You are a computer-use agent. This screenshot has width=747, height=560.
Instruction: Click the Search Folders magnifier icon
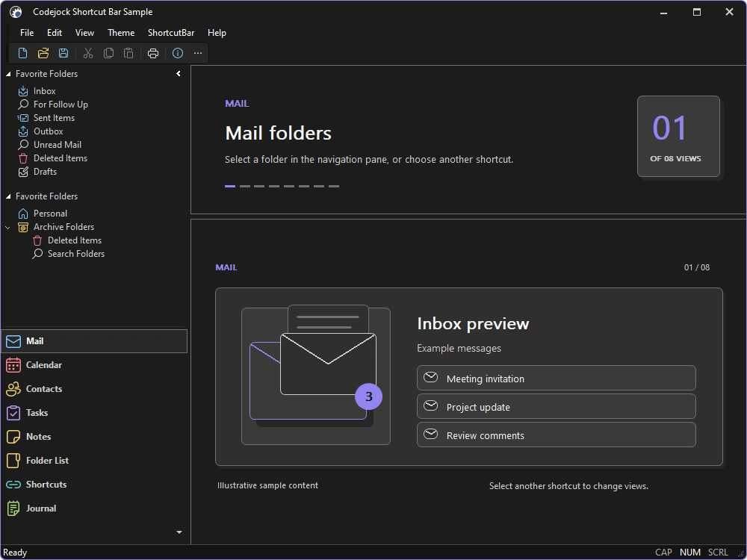(x=37, y=254)
